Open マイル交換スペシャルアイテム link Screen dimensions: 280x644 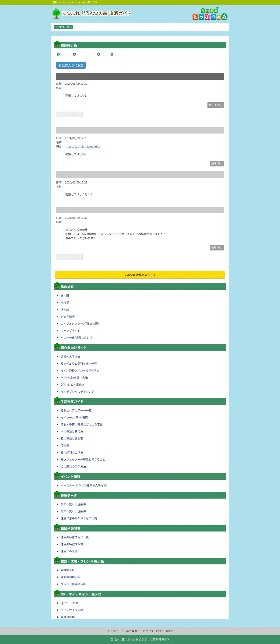tap(80, 371)
